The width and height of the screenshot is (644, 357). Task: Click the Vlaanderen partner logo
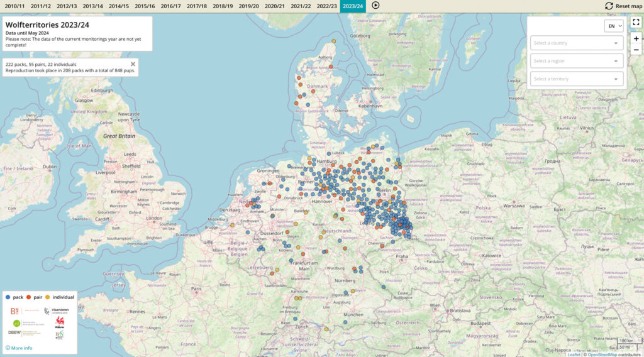tap(56, 311)
